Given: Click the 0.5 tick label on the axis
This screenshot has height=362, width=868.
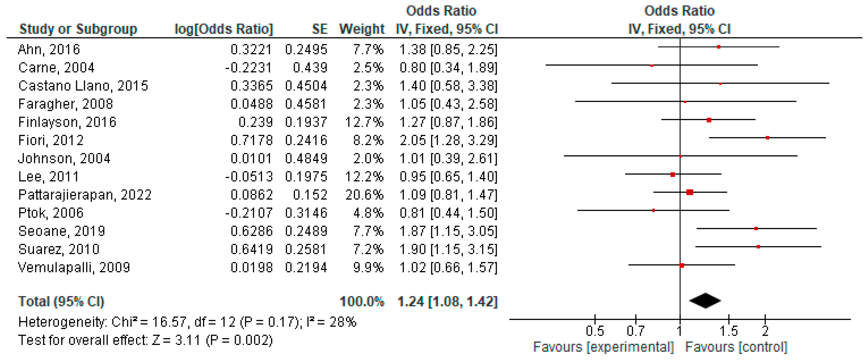Looking at the screenshot, I should [595, 331].
